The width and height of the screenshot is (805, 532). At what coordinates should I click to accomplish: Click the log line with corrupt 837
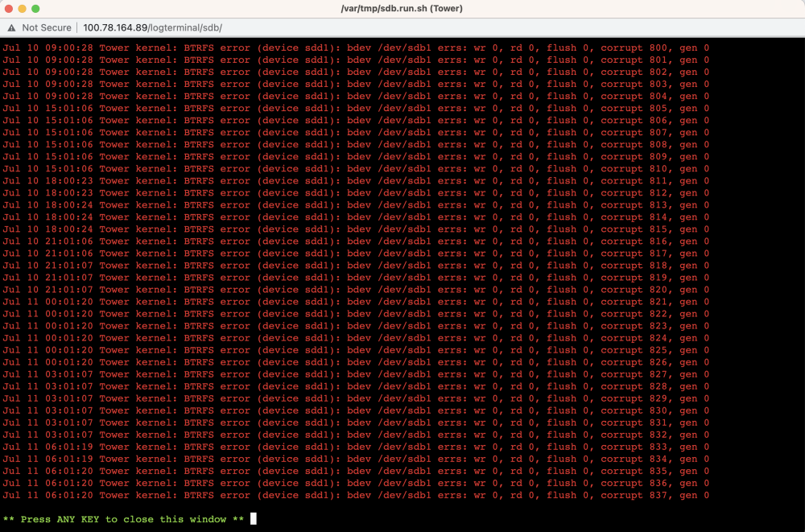(356, 495)
